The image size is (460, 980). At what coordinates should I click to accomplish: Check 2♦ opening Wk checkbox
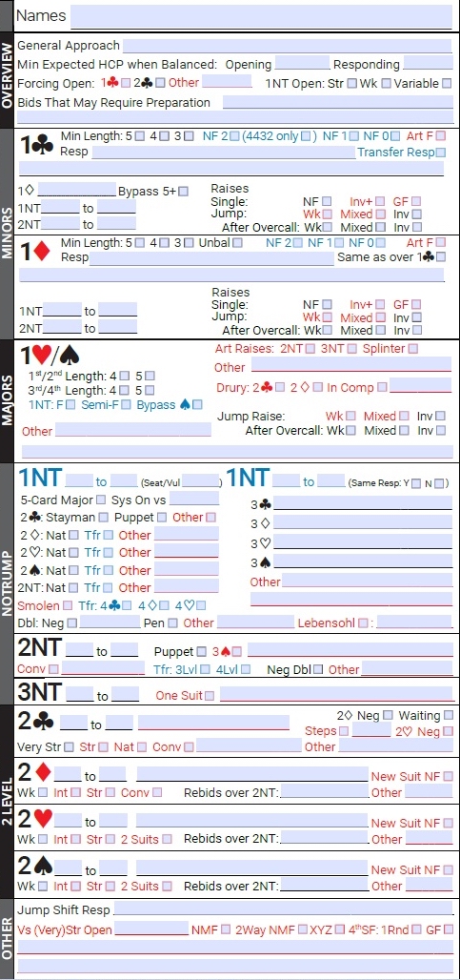43,792
